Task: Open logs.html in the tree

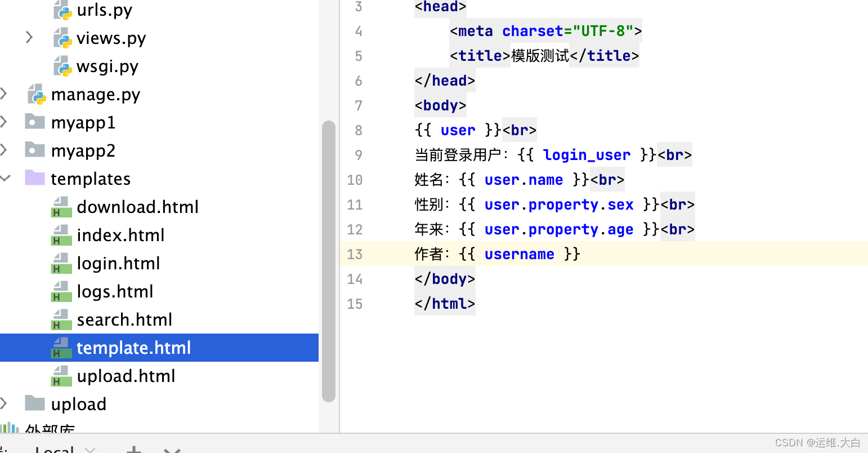Action: point(115,291)
